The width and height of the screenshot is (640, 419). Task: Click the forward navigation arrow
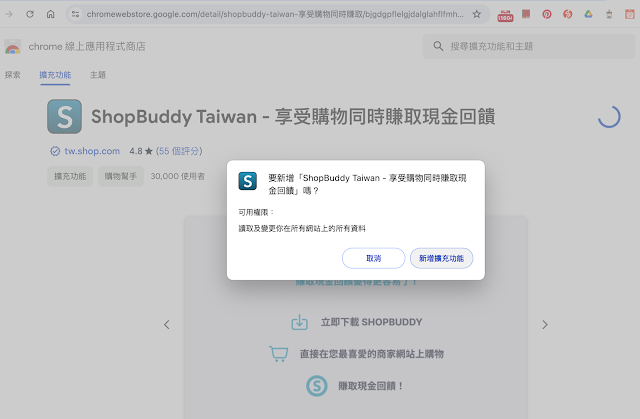[9, 14]
